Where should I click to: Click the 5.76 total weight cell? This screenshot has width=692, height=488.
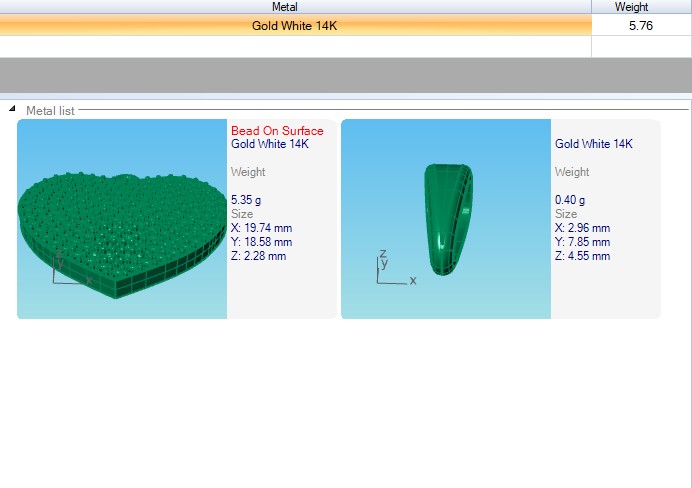click(x=641, y=25)
